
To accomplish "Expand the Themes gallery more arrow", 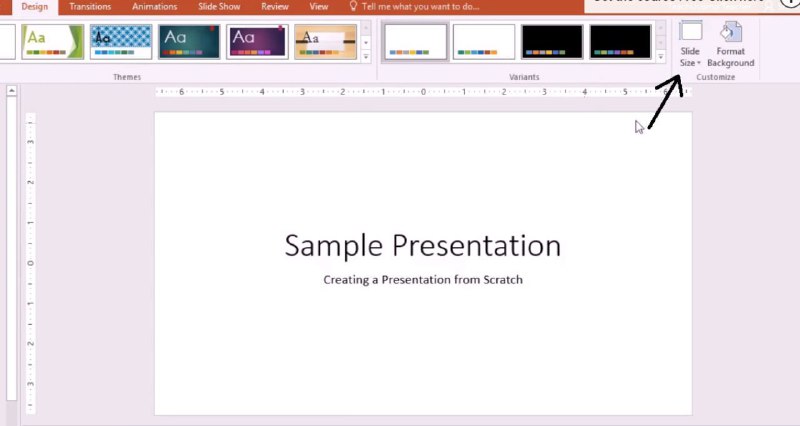I will pos(365,57).
